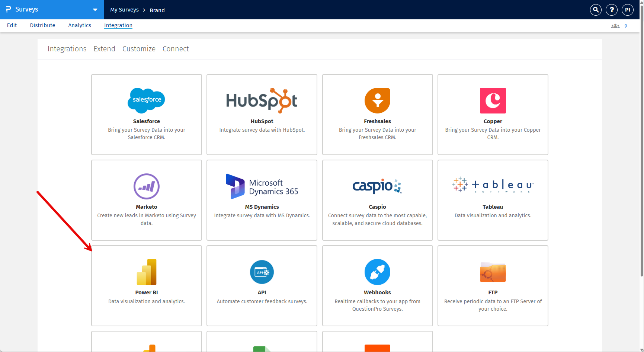Switch to the Analytics tab
The width and height of the screenshot is (644, 352).
click(x=80, y=25)
